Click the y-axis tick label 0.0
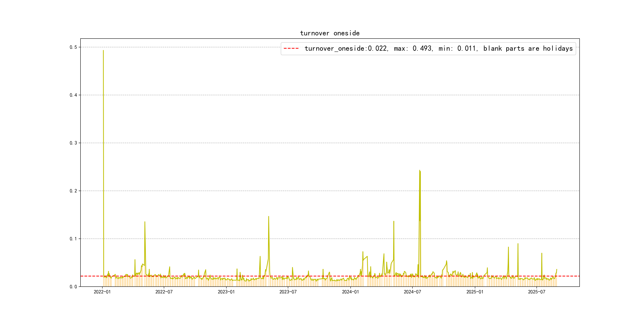644x322 pixels. [73, 287]
